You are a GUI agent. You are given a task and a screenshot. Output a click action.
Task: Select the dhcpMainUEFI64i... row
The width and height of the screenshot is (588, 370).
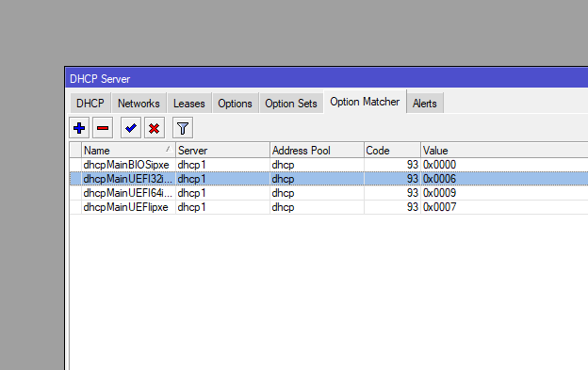329,193
